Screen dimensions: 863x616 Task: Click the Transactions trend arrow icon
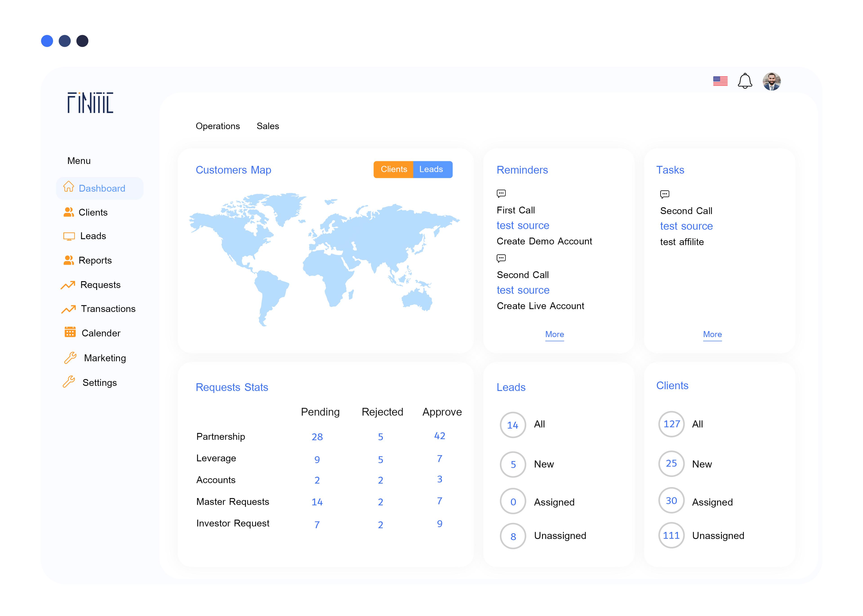(68, 309)
